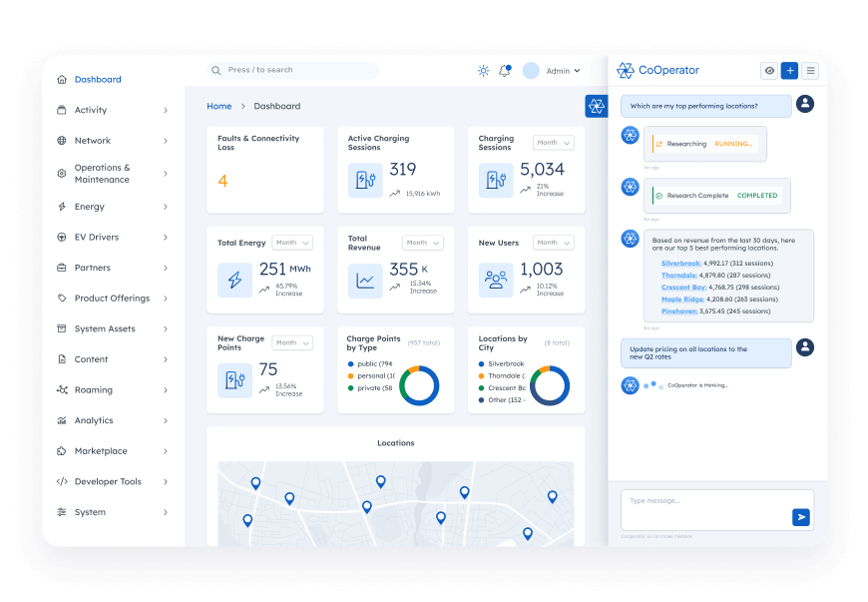Open the Energy section via its lightning icon
Screen dimensions: 868x602
tap(62, 207)
